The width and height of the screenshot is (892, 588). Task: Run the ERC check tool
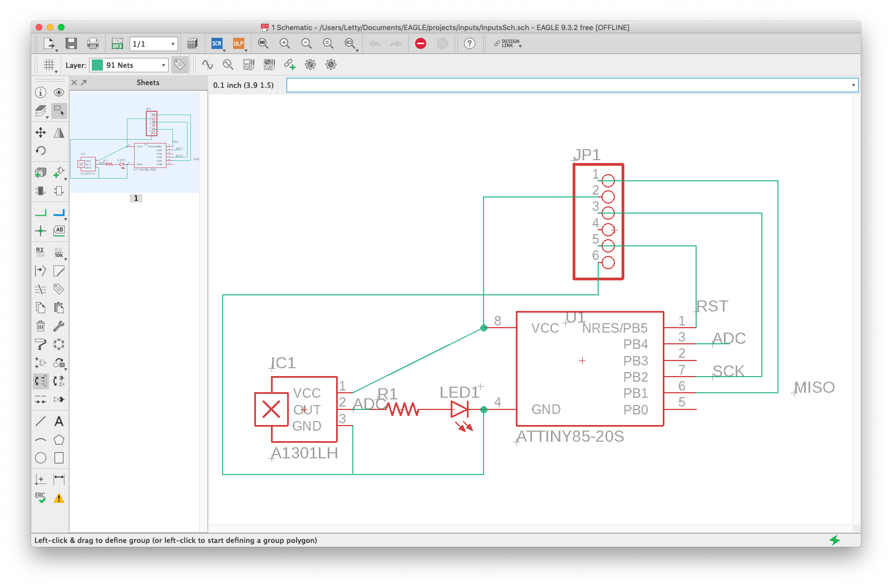coord(41,498)
